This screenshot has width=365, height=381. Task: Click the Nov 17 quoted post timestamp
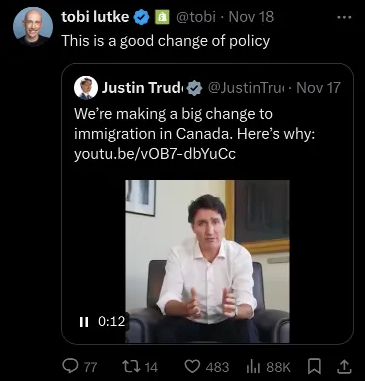coord(318,88)
